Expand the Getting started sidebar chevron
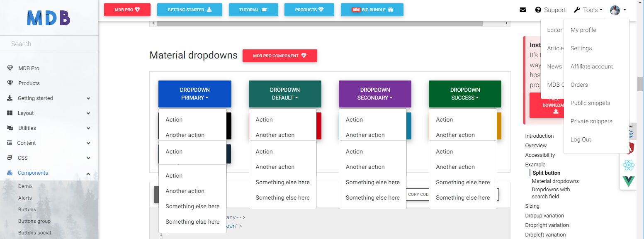644x239 pixels. tap(88, 98)
